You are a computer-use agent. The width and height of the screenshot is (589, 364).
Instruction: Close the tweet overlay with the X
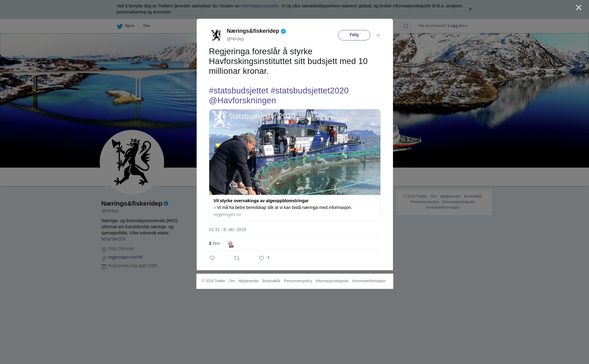[579, 8]
